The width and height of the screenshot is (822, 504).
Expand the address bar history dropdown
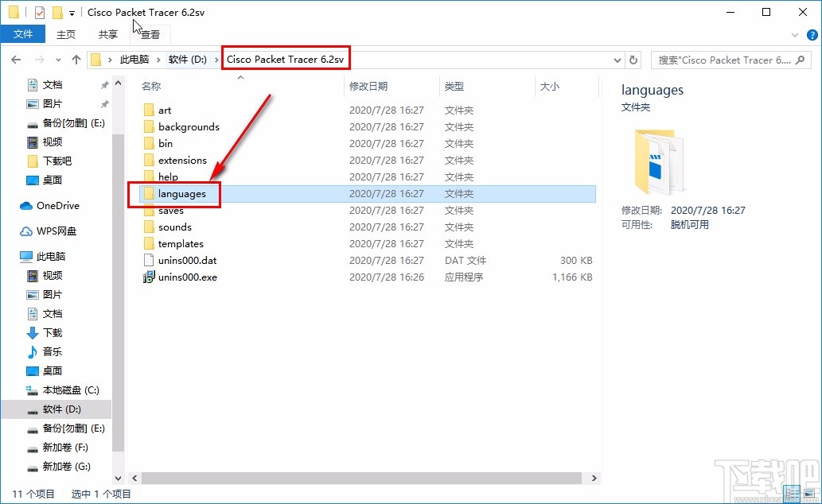click(x=617, y=60)
